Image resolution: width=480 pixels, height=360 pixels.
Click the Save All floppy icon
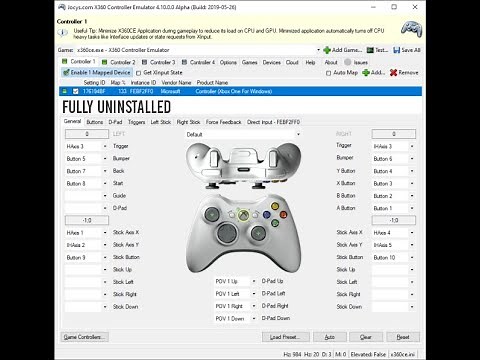coord(397,50)
